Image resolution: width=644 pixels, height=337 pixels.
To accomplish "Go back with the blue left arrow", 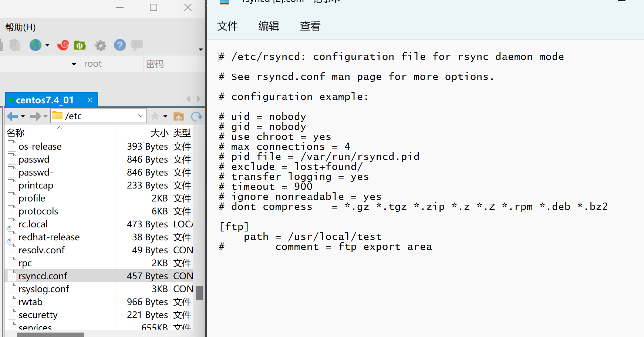I will coord(12,116).
